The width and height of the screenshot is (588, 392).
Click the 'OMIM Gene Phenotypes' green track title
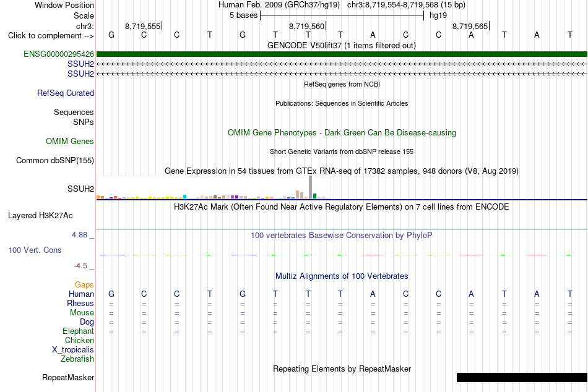pyautogui.click(x=342, y=133)
